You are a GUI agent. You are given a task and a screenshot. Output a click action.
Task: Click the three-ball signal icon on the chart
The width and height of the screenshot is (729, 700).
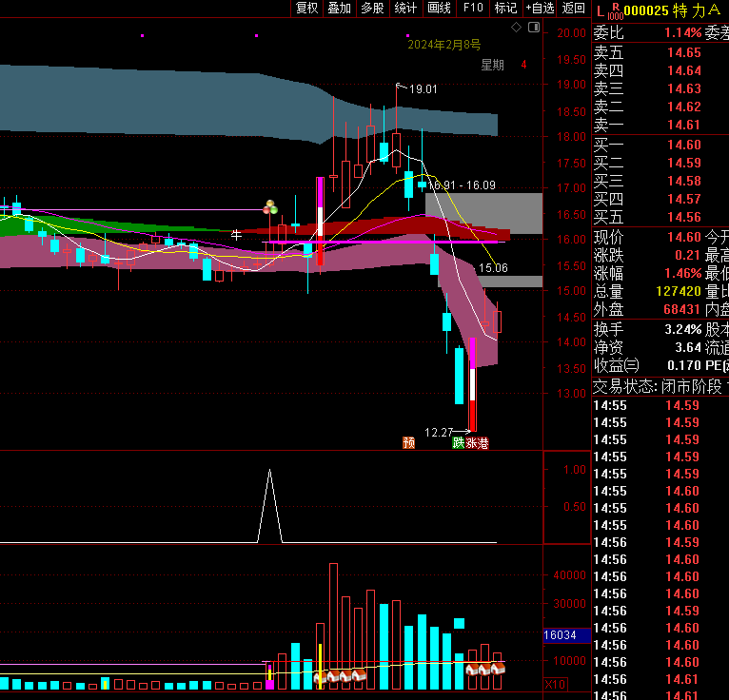tap(270, 207)
